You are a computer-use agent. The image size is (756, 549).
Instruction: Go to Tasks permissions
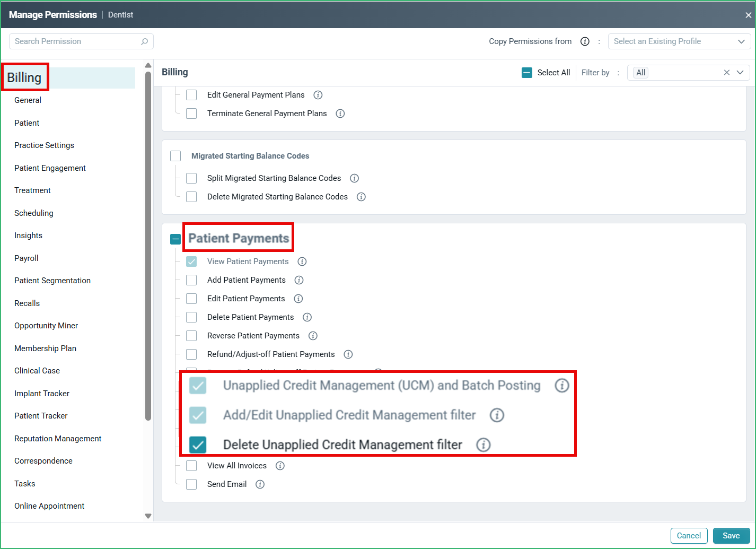pyautogui.click(x=25, y=484)
